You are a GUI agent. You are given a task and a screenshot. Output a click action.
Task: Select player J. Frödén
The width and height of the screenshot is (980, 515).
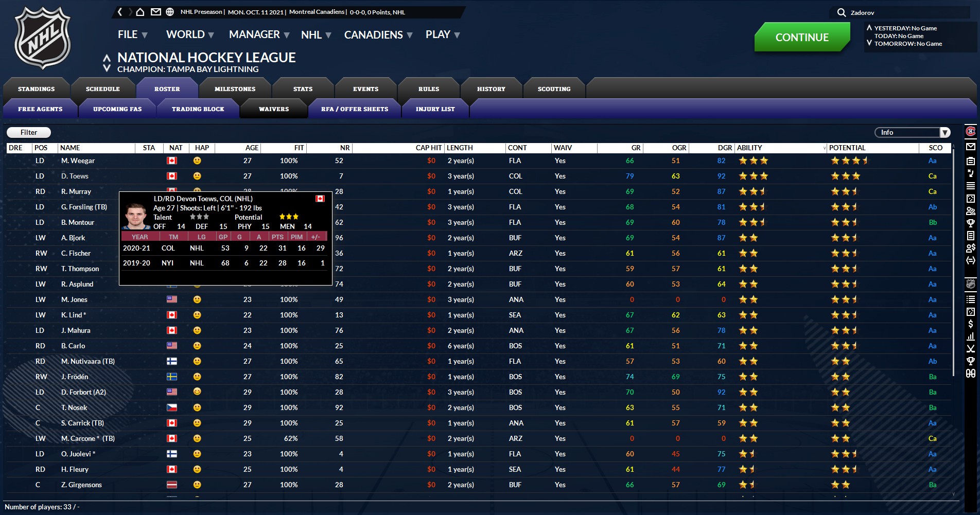coord(75,377)
